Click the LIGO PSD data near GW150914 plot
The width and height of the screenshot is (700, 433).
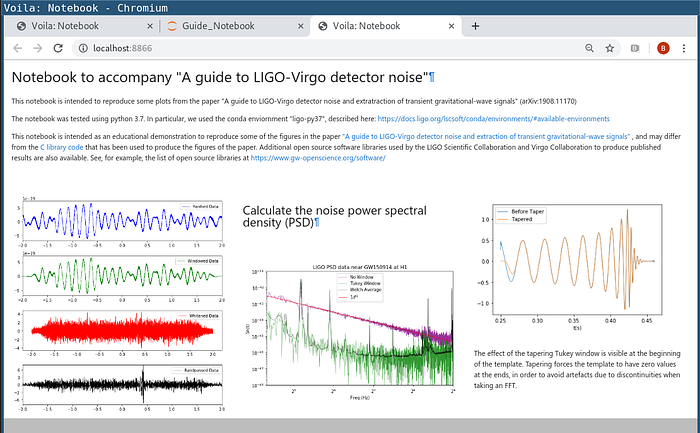click(x=351, y=332)
